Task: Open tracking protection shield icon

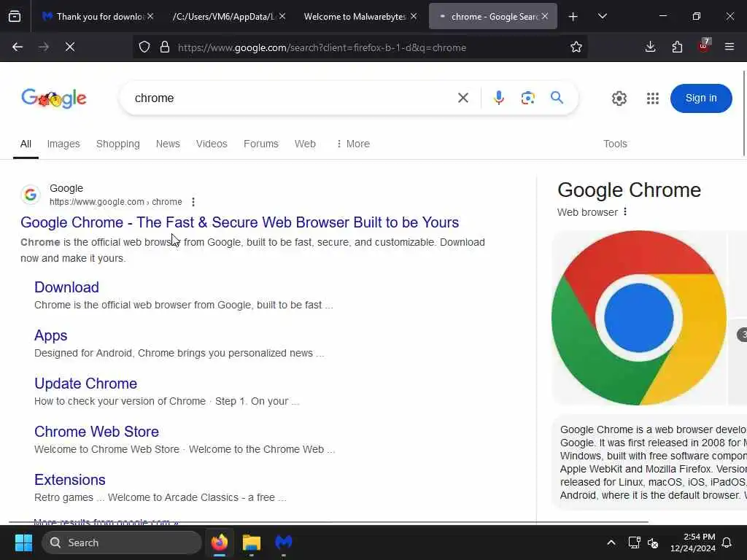Action: click(144, 47)
